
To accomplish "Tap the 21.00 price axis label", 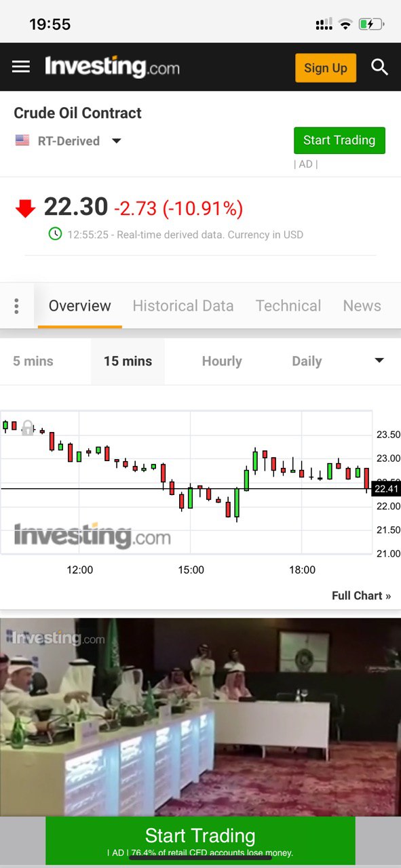I will coord(388,553).
